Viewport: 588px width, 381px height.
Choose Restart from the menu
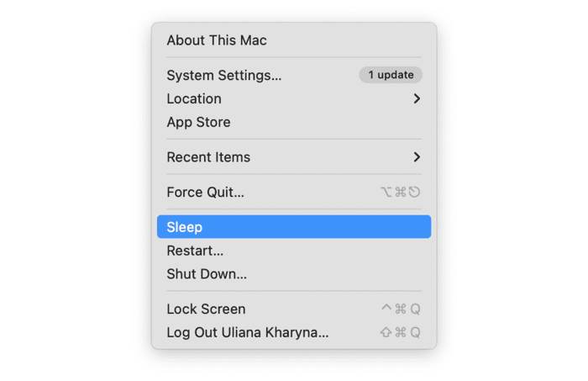pos(195,251)
